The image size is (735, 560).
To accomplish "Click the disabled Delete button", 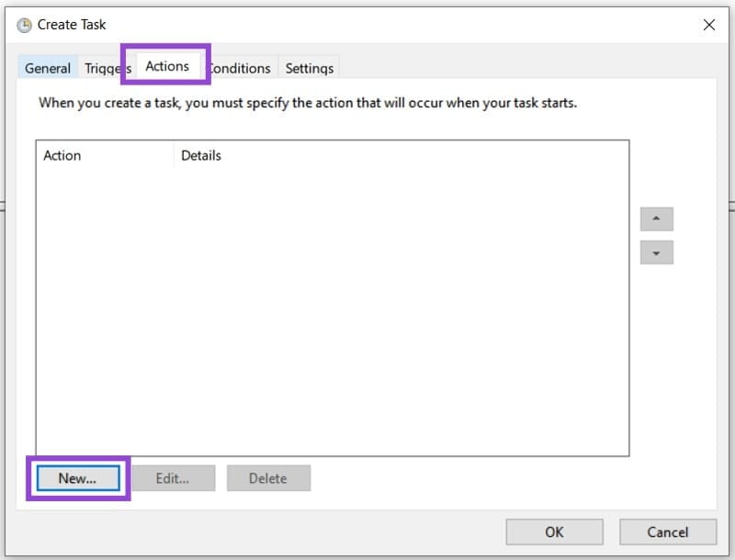I will [268, 478].
